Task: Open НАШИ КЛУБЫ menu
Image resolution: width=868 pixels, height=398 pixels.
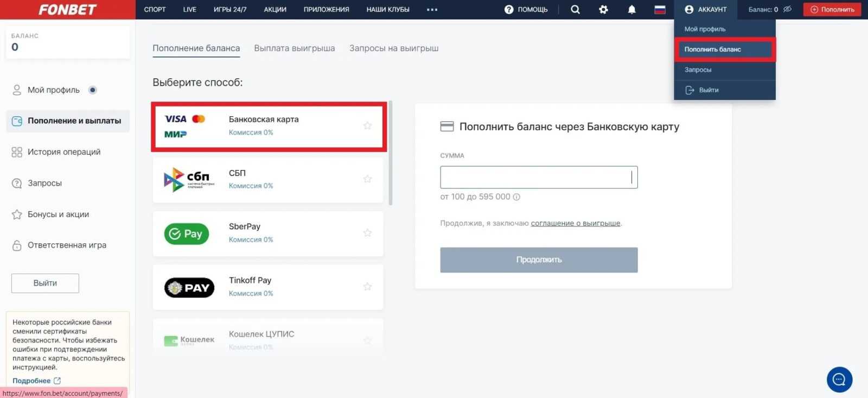Action: (x=388, y=9)
